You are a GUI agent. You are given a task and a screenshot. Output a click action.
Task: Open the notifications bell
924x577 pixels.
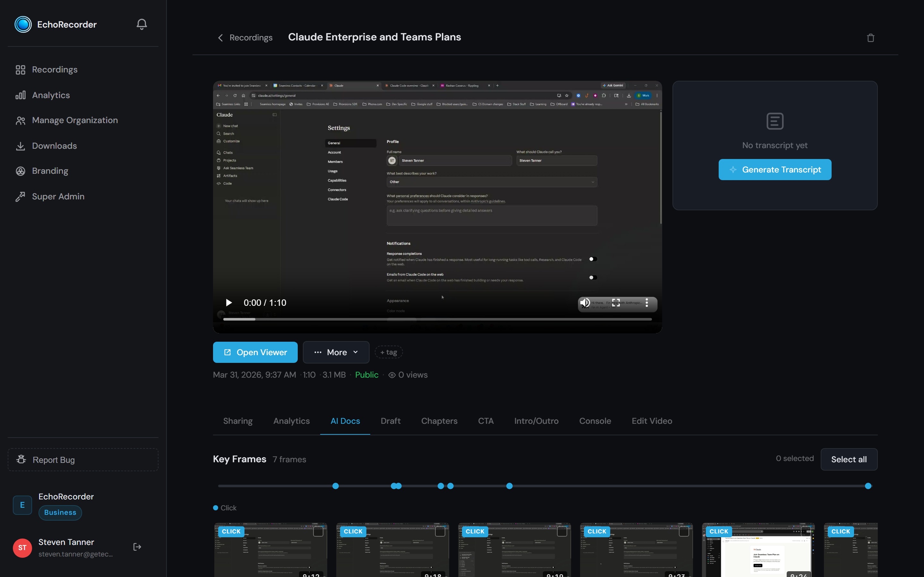[x=141, y=24]
